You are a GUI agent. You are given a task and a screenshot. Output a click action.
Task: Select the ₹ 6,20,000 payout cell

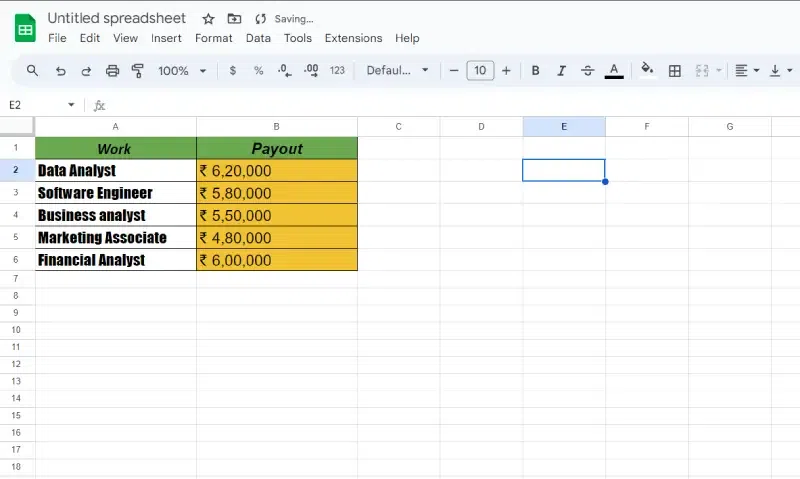coord(277,170)
